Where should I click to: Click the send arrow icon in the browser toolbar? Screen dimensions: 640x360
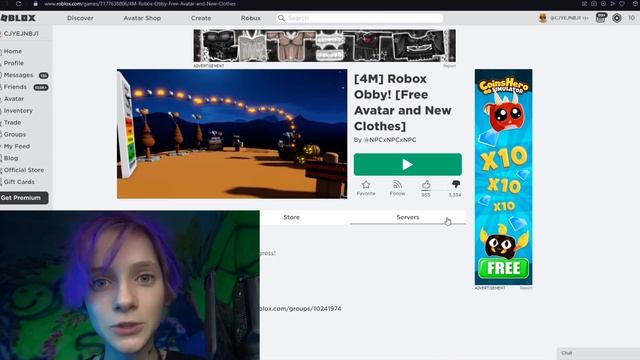[x=613, y=4]
